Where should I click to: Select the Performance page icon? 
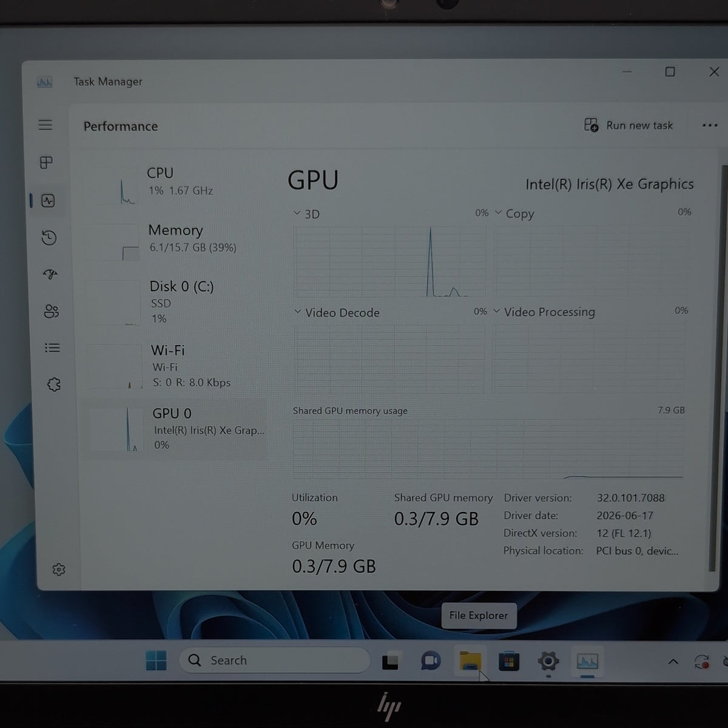pos(48,201)
